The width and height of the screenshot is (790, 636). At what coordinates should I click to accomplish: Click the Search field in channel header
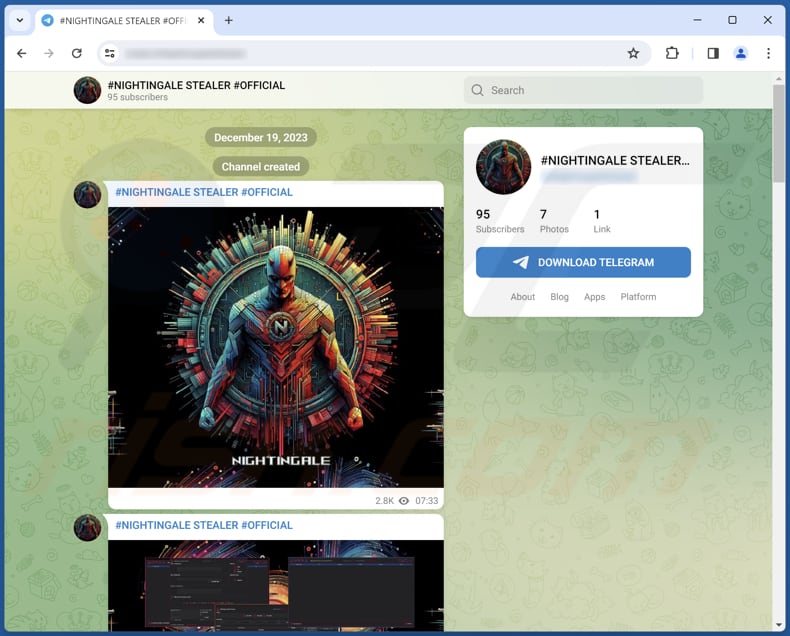pyautogui.click(x=583, y=90)
